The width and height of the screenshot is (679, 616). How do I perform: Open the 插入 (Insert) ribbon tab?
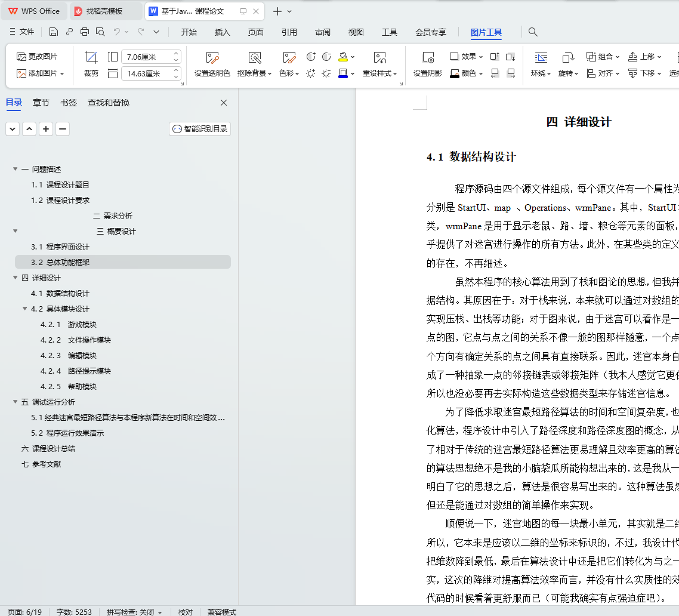click(x=222, y=32)
